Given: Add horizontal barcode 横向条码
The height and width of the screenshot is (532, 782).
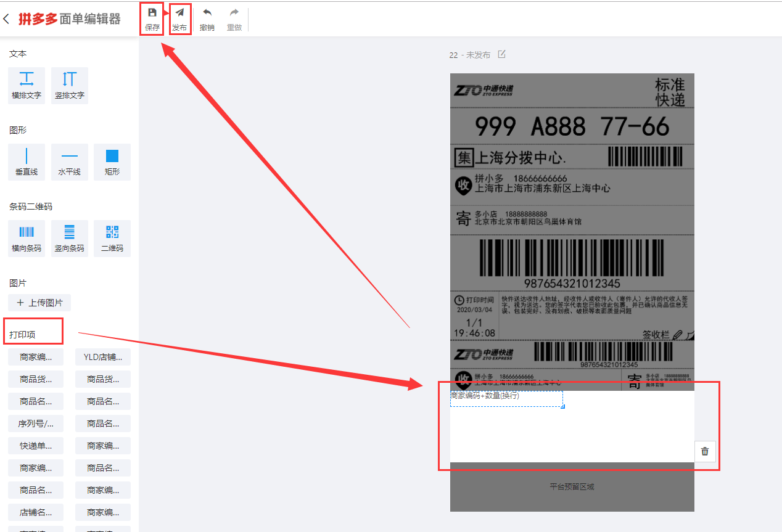Looking at the screenshot, I should 27,239.
